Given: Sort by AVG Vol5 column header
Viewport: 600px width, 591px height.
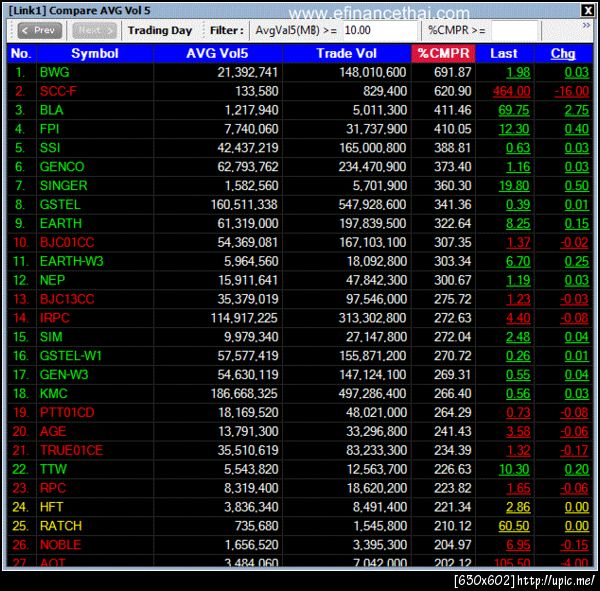Looking at the screenshot, I should (217, 53).
